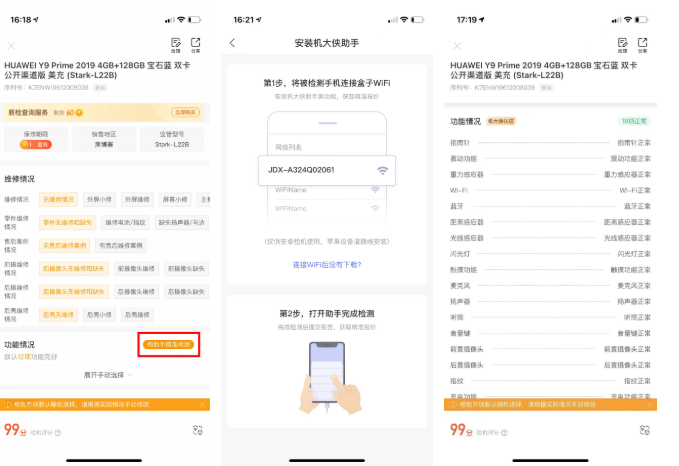Tap the feedback icon on the right screen

pyautogui.click(x=622, y=45)
